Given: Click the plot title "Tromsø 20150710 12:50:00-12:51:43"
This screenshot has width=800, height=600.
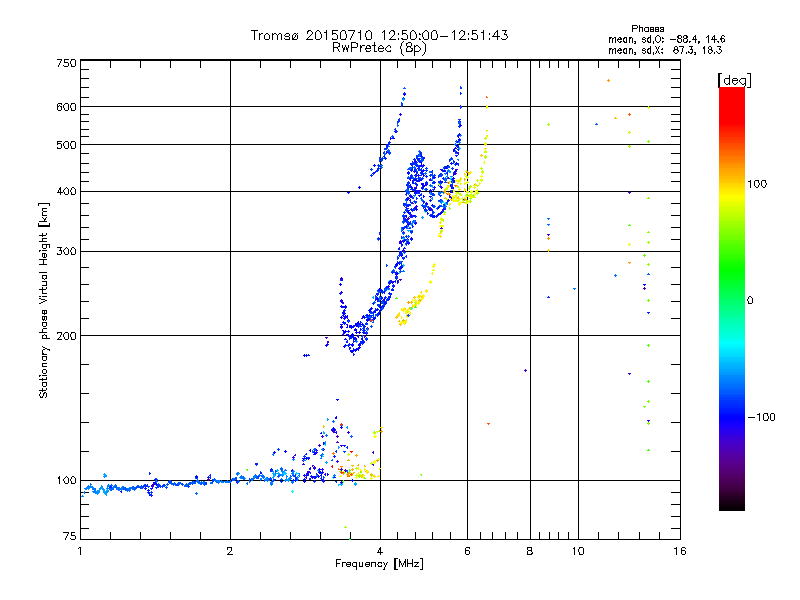Looking at the screenshot, I should point(379,35).
